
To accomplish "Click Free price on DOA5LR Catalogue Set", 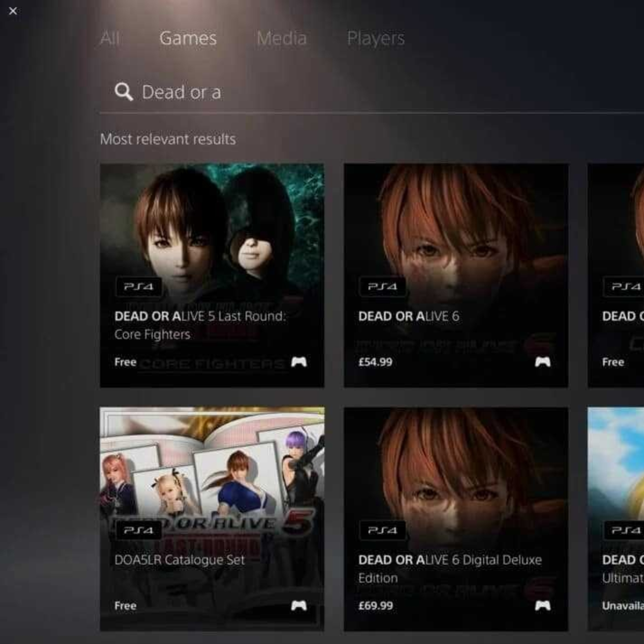I will 125,605.
